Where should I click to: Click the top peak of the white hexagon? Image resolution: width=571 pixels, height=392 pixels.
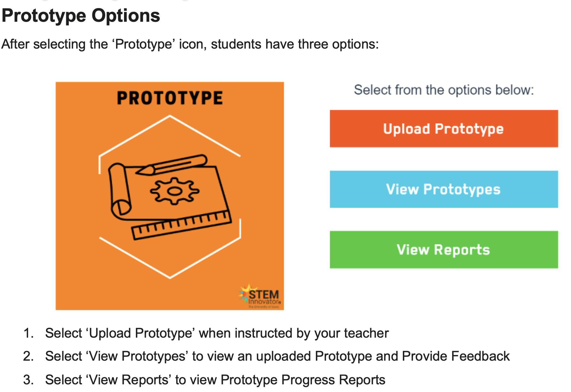pos(170,117)
